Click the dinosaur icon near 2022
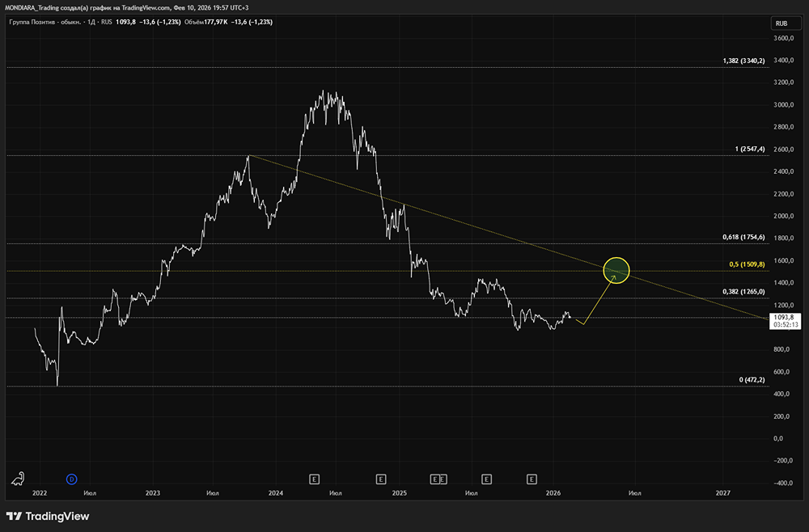809x532 pixels. pos(18,479)
